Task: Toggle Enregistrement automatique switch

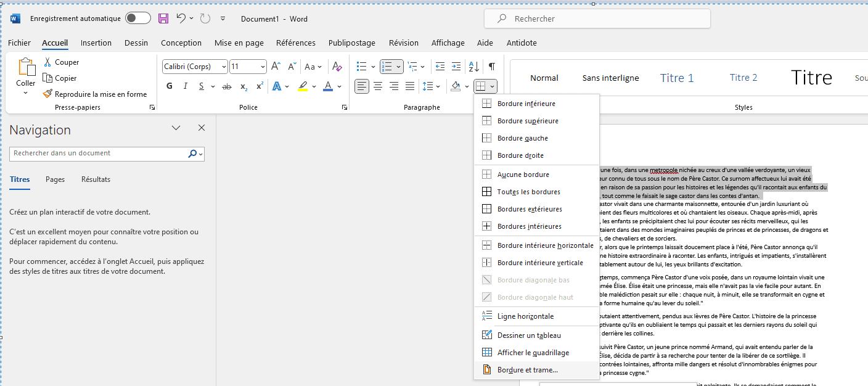Action: 138,18
